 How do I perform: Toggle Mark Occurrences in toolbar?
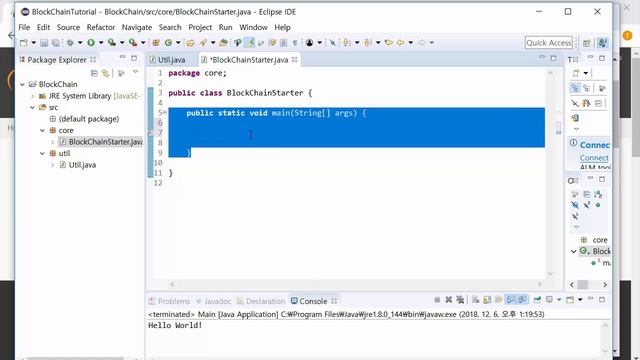point(250,42)
